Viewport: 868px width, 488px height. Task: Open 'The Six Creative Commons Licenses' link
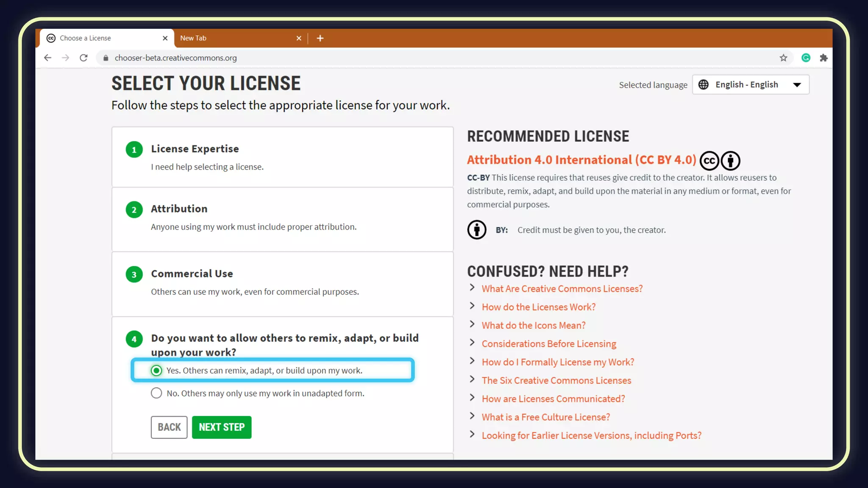(556, 380)
